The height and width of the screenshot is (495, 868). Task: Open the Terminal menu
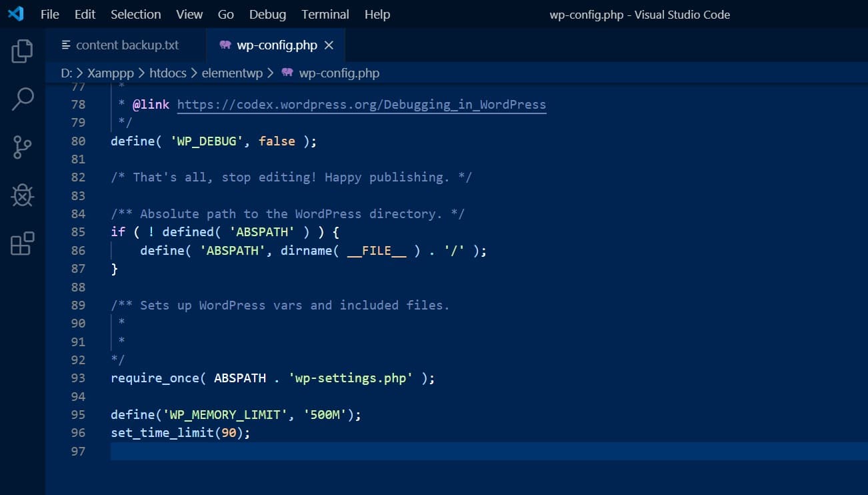click(325, 14)
